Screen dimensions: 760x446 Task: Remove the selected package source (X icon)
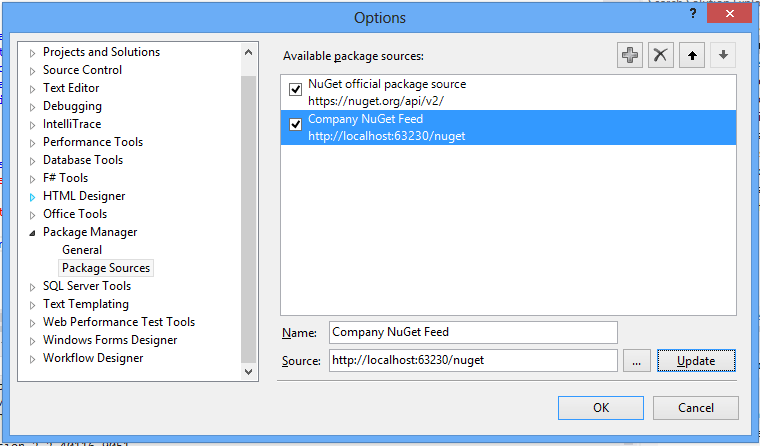pos(660,56)
